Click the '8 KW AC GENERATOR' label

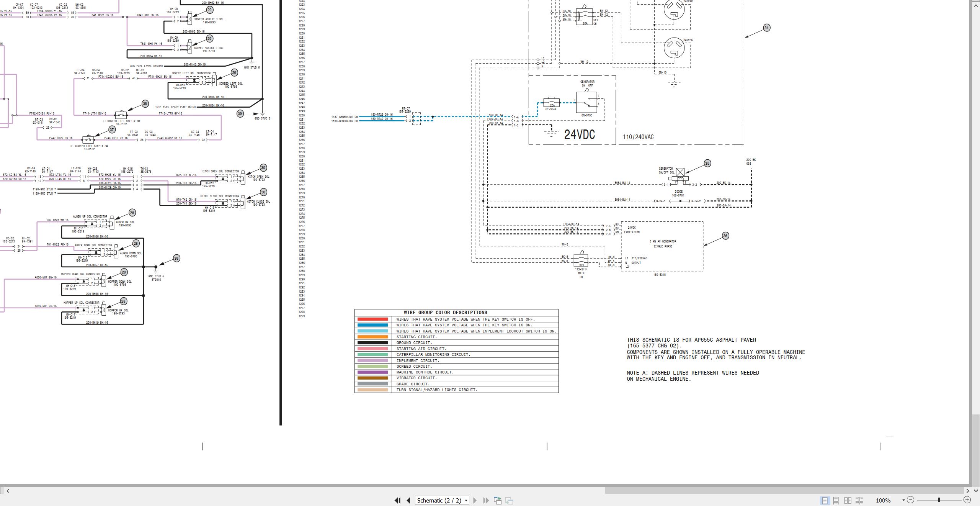point(663,241)
